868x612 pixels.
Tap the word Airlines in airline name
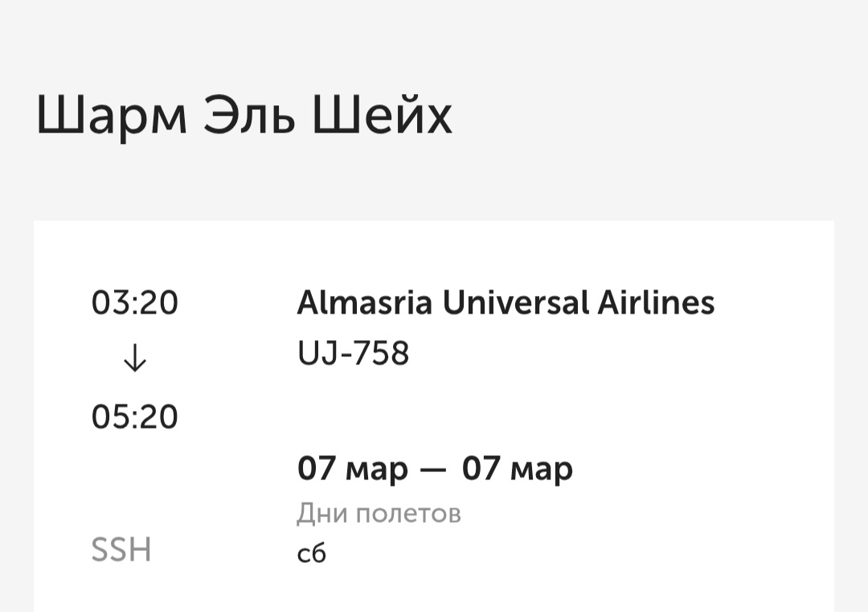[656, 303]
